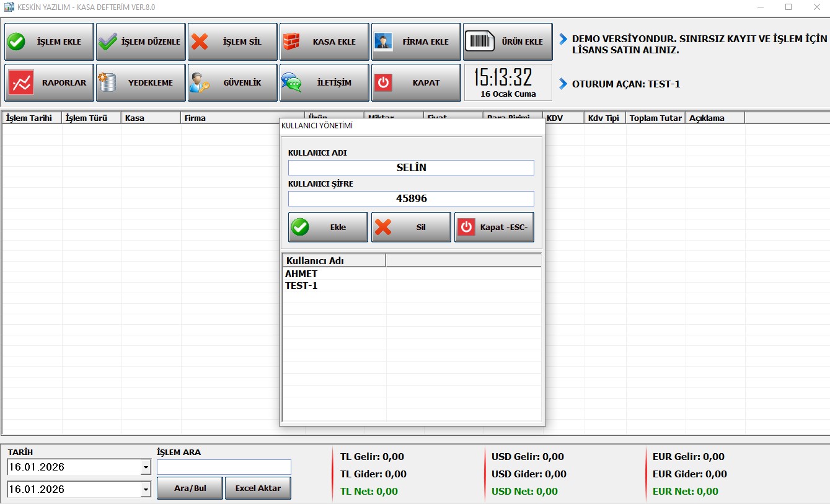830x504 pixels.
Task: Click Ekle to add the user
Action: coord(328,227)
